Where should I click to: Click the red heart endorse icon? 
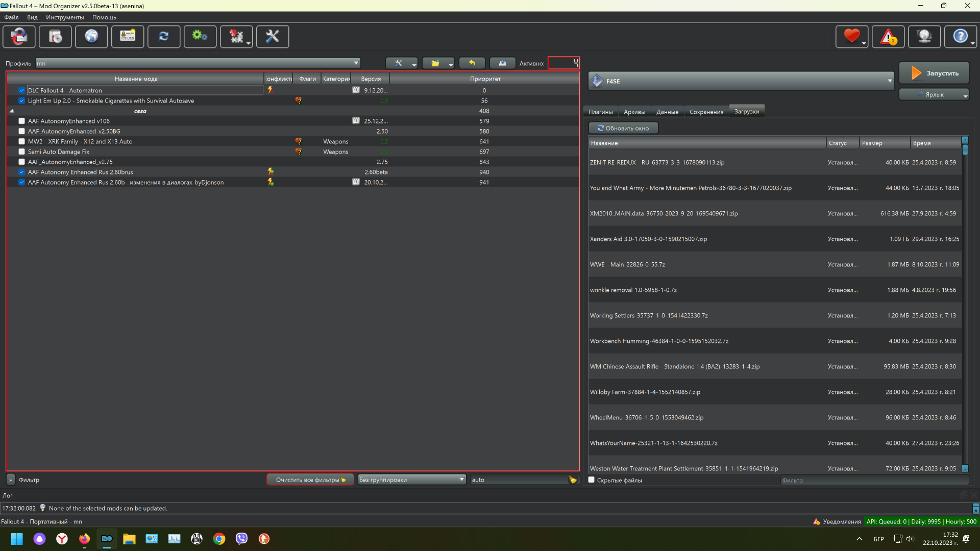coord(851,37)
